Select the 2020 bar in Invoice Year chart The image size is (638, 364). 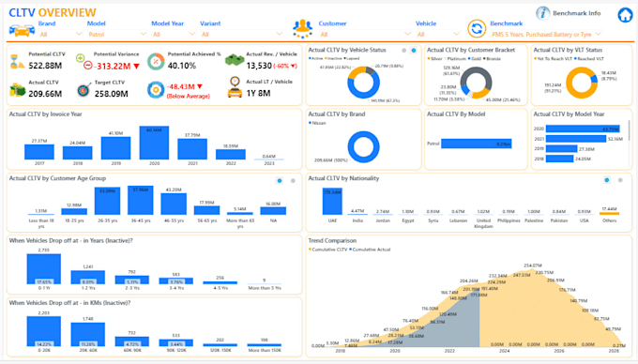[154, 143]
